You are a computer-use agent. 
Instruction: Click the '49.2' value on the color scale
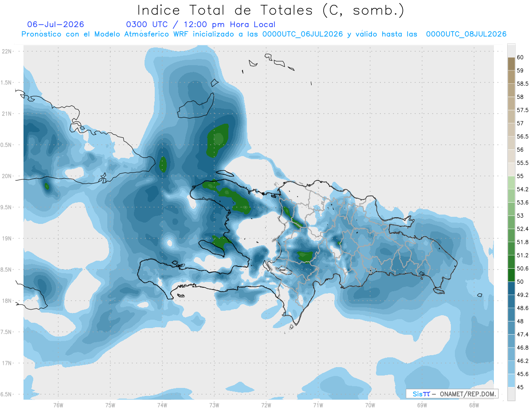pos(522,295)
